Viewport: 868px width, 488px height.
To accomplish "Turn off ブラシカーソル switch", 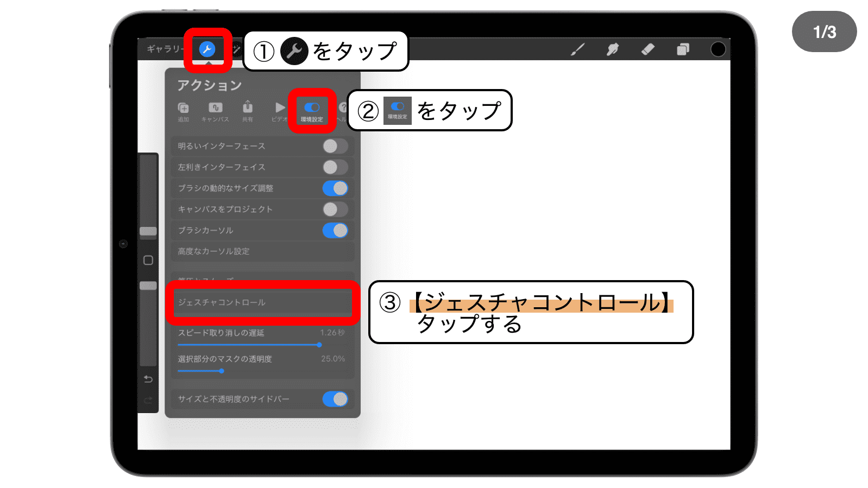I will pyautogui.click(x=335, y=231).
